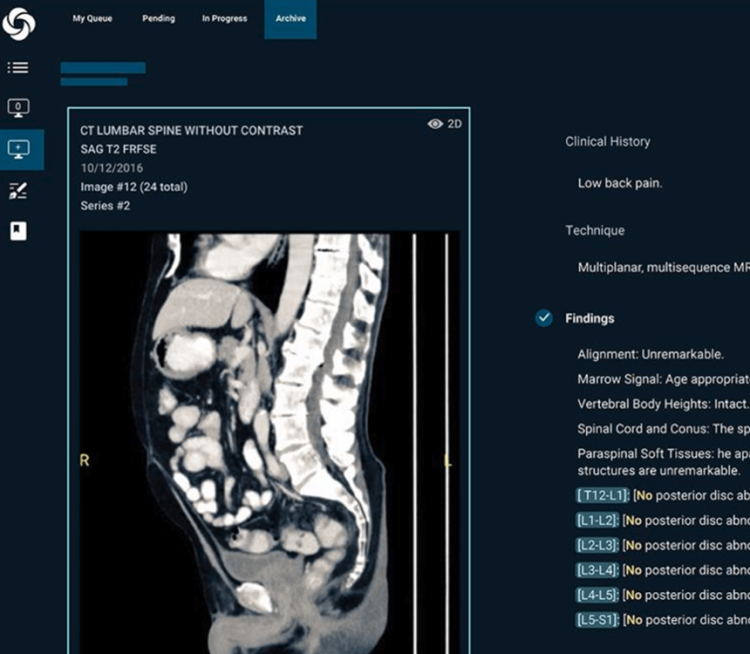750x654 pixels.
Task: Click the Technique section heading
Action: 595,231
